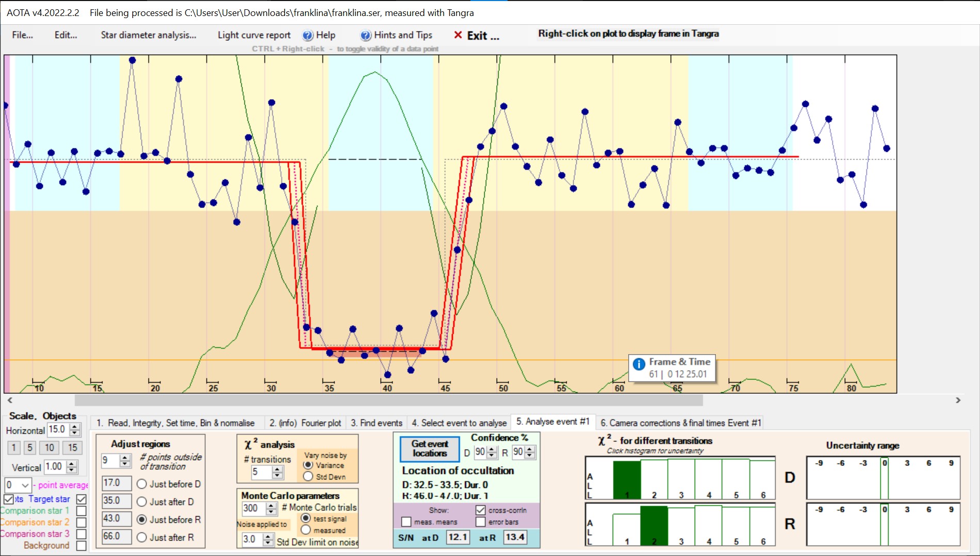Viewport: 980px width, 556px height.
Task: Open Hints and Tips
Action: tap(396, 35)
